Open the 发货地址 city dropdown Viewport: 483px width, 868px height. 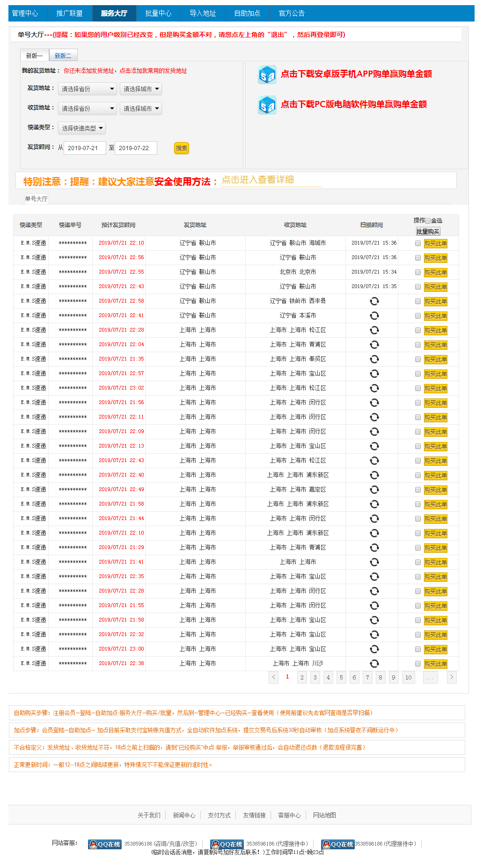(141, 89)
